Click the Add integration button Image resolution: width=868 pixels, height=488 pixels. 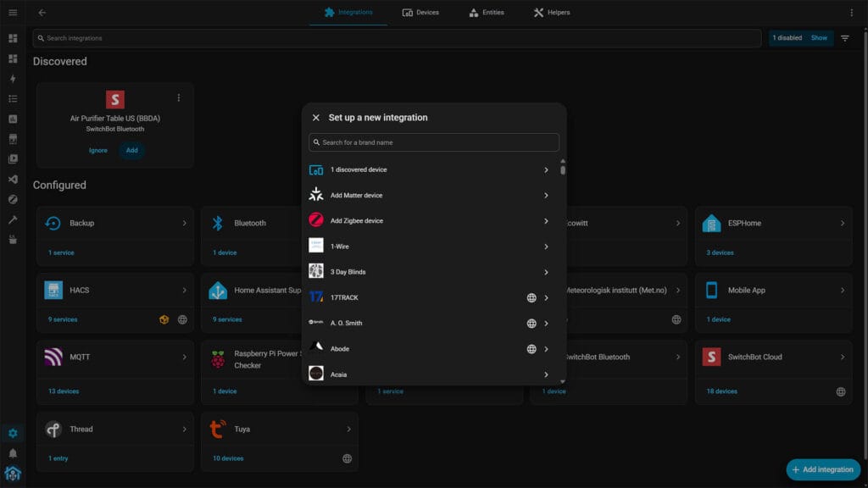coord(823,469)
